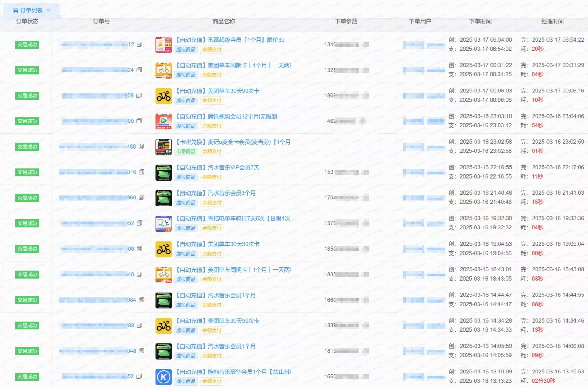Open 汽水音乐VIP会员7天 link
This screenshot has height=388, width=588.
[x=217, y=168]
